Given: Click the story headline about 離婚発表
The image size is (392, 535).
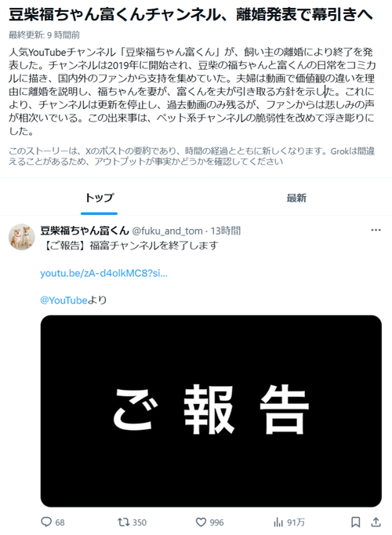Looking at the screenshot, I should 191,14.
